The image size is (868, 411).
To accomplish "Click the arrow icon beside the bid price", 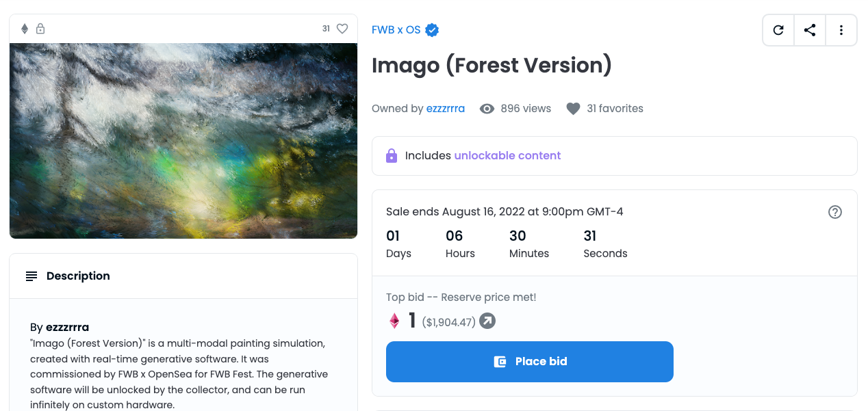I will click(x=487, y=321).
